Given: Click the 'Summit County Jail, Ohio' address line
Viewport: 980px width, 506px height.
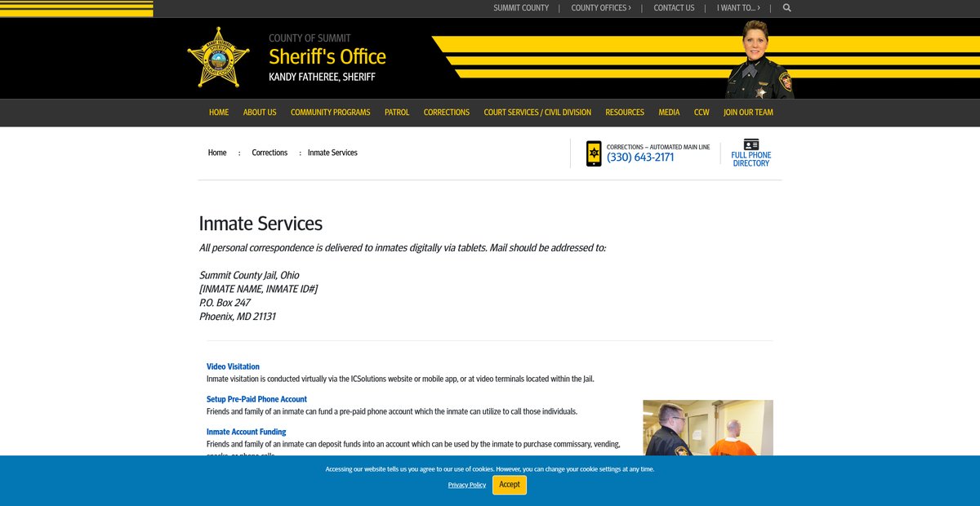Looking at the screenshot, I should (249, 275).
